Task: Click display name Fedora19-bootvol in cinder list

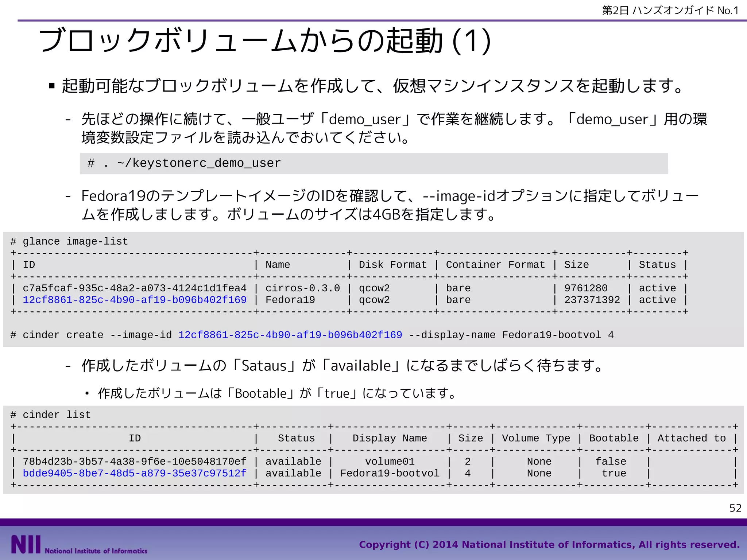Action: click(390, 473)
